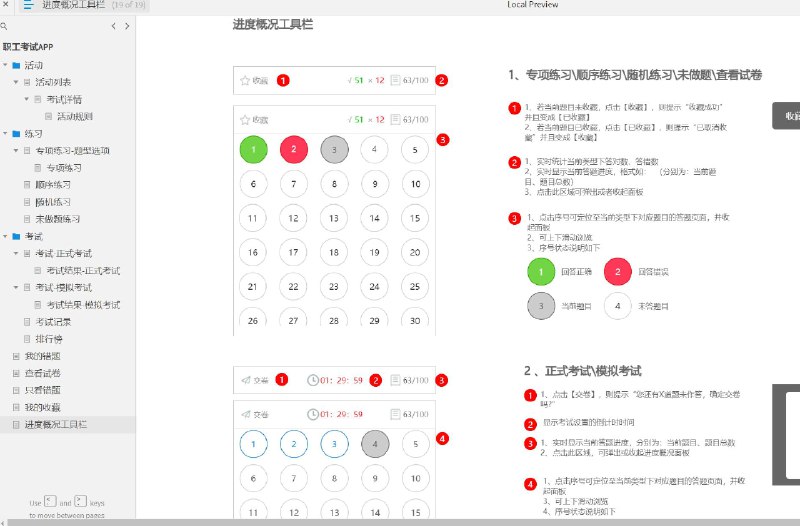Open the 我的错题 page in the sitemap
This screenshot has width=800, height=526.
tap(43, 356)
